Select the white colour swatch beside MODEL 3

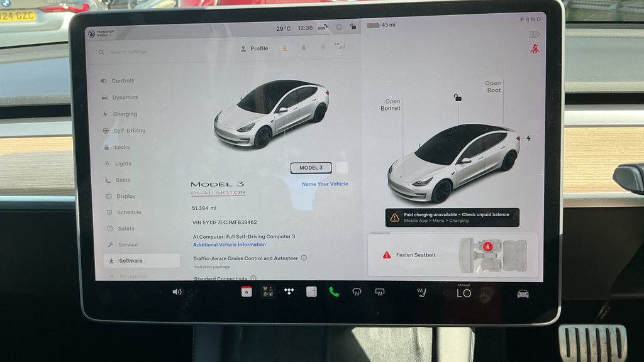pyautogui.click(x=342, y=167)
